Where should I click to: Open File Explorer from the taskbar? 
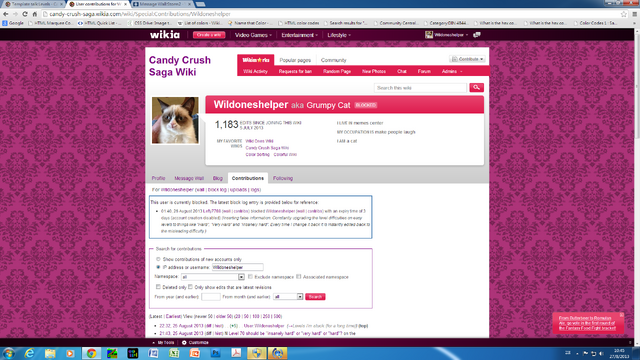[x=50, y=353]
